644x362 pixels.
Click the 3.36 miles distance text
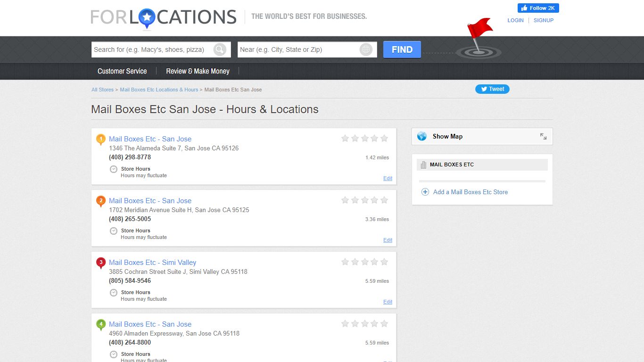tap(377, 219)
